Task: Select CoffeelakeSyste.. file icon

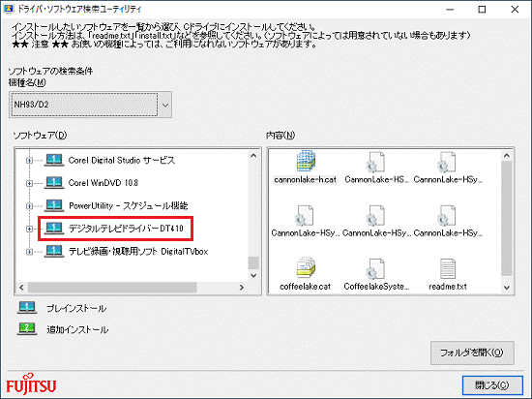Action: tap(375, 268)
